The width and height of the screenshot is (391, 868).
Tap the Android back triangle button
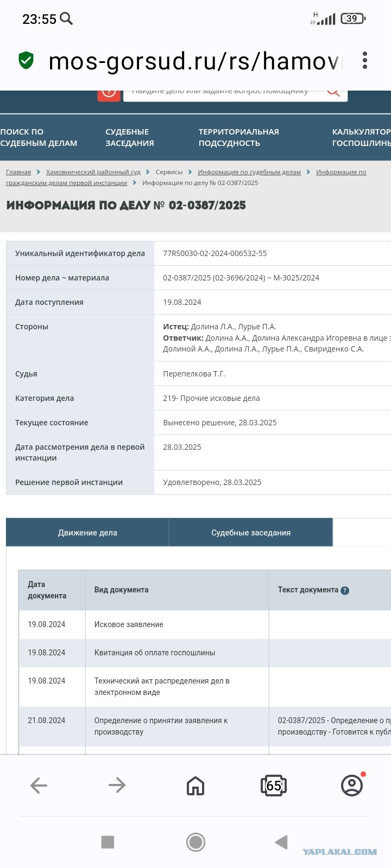[x=281, y=842]
